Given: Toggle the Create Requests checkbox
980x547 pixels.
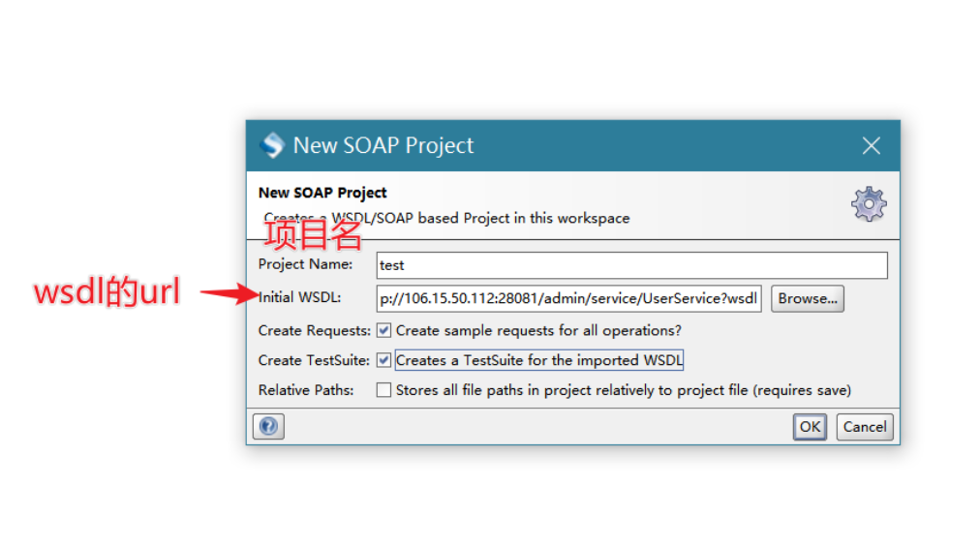Looking at the screenshot, I should (383, 330).
